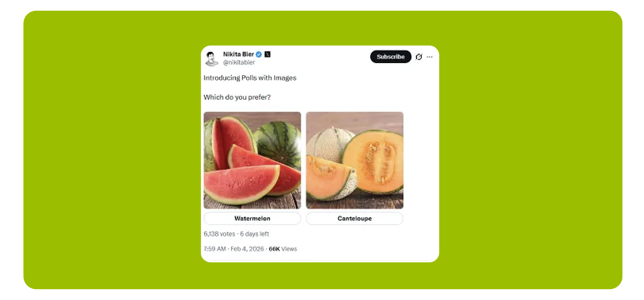Image resolution: width=644 pixels, height=300 pixels.
Task: Open the cantaloupe poll image
Action: [x=354, y=160]
